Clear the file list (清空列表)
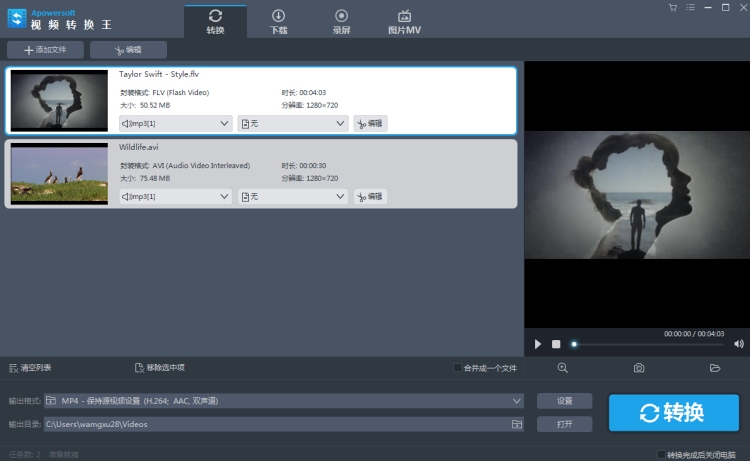The height and width of the screenshot is (461, 750). pos(30,368)
